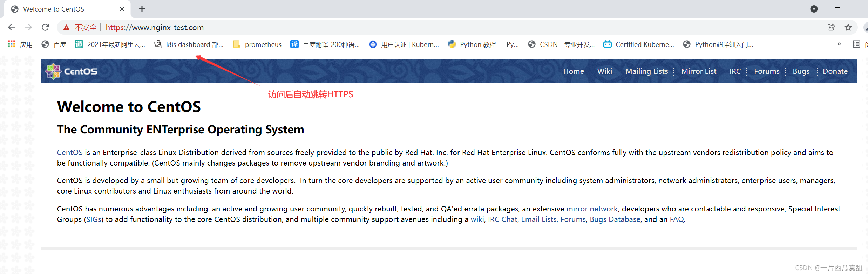Viewport: 868px width, 274px height.
Task: Open the prometheus bookmark folder
Action: [x=257, y=44]
